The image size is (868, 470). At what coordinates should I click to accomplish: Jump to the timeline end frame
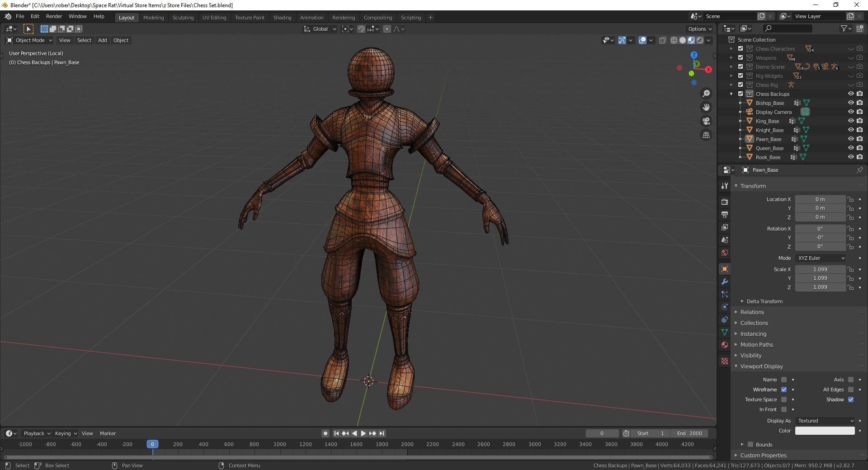382,433
